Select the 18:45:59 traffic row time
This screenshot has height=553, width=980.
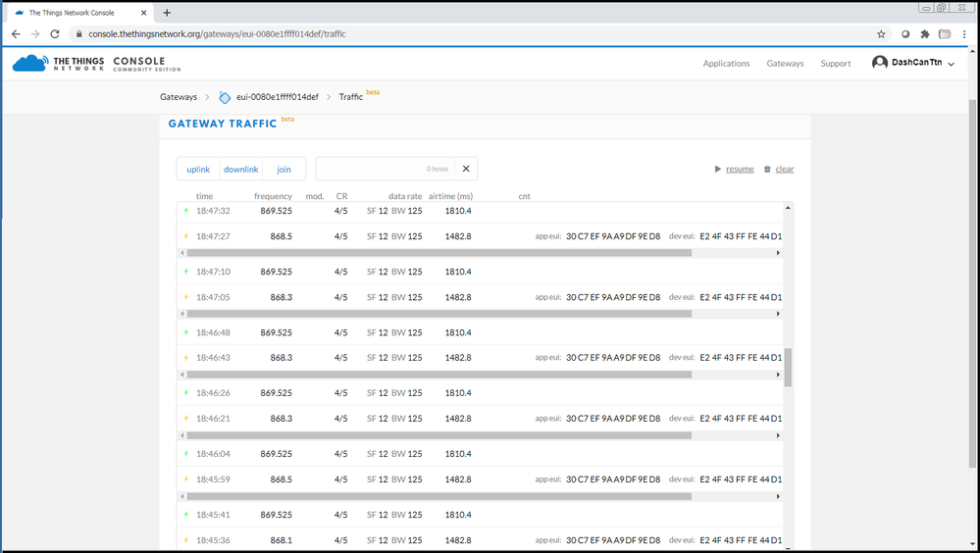point(213,479)
